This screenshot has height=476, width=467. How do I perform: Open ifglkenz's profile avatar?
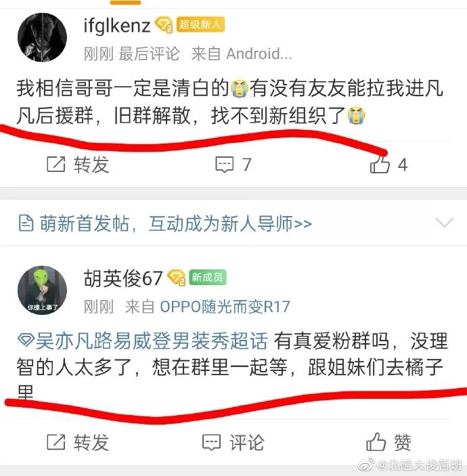point(42,37)
